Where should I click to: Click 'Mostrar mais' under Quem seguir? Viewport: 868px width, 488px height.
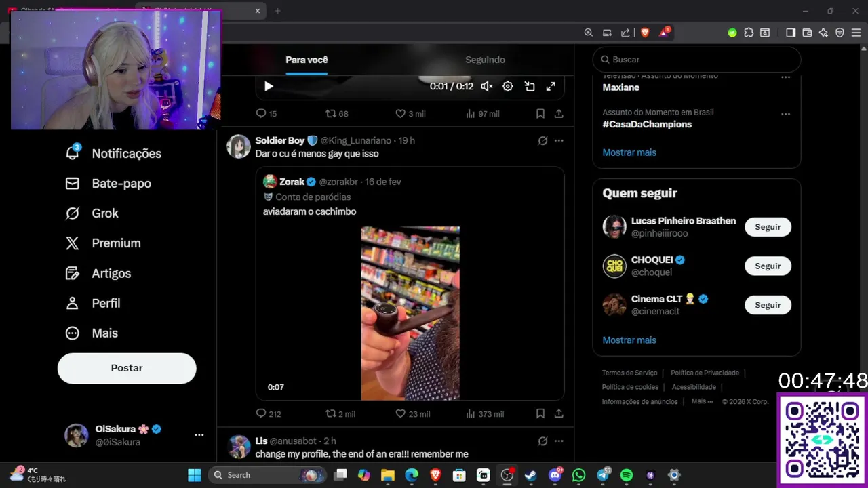click(629, 340)
